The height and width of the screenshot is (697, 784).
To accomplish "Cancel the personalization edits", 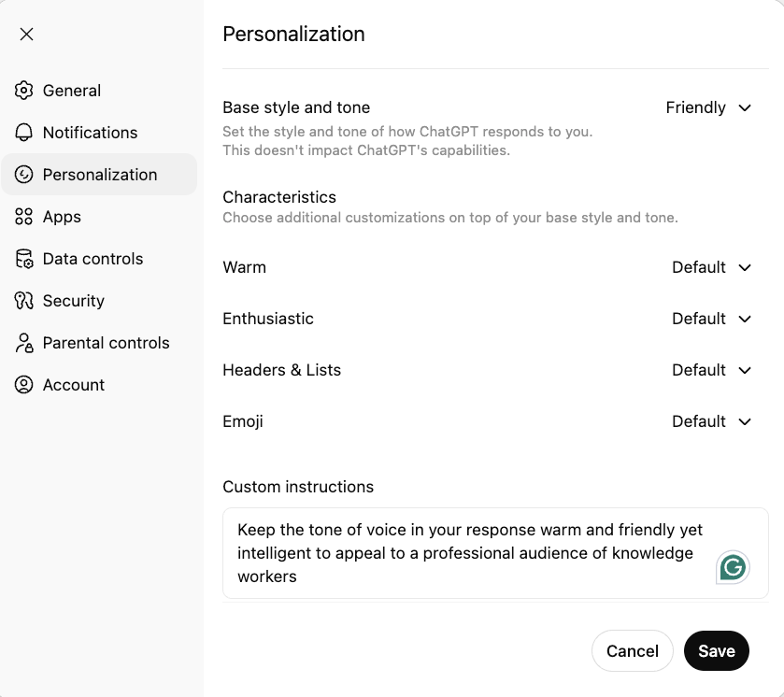I will click(x=632, y=651).
